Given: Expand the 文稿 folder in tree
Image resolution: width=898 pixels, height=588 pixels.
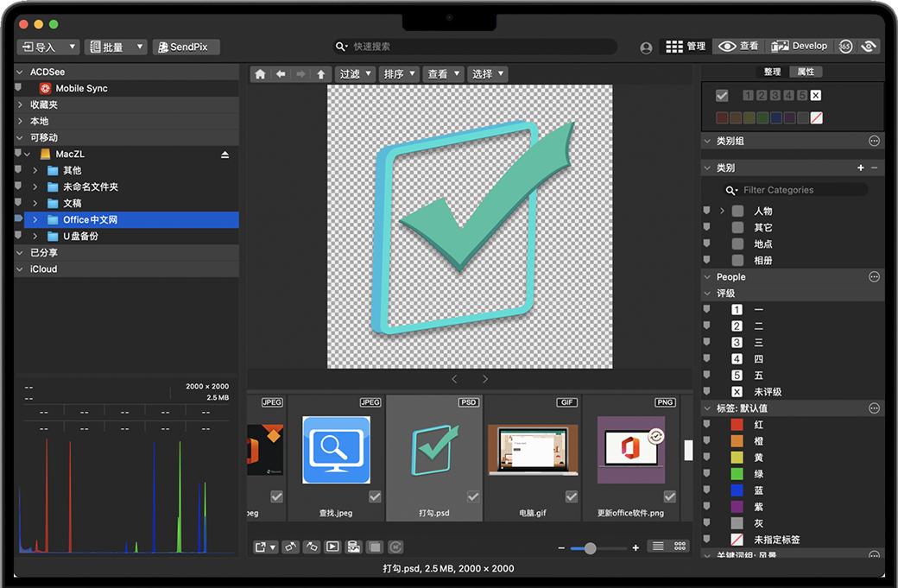Looking at the screenshot, I should click(35, 204).
